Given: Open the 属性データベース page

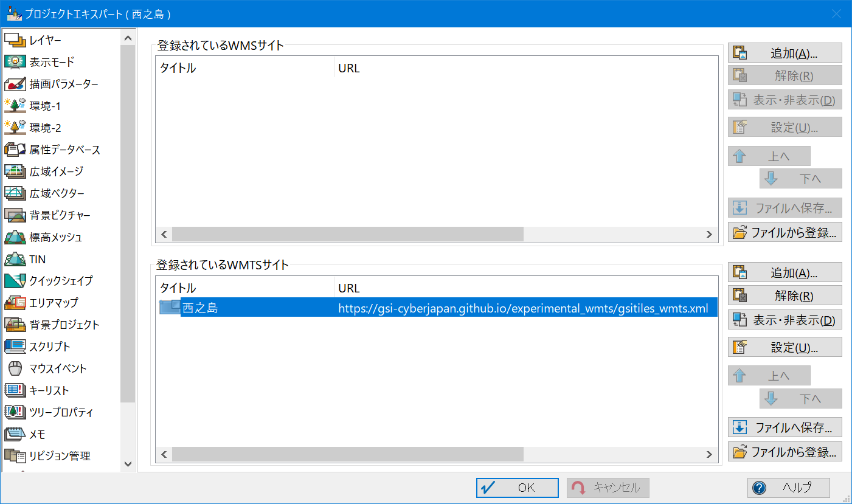Looking at the screenshot, I should pyautogui.click(x=64, y=150).
